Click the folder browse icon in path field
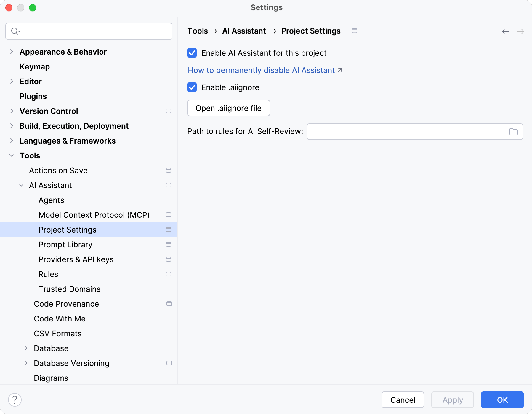 513,132
